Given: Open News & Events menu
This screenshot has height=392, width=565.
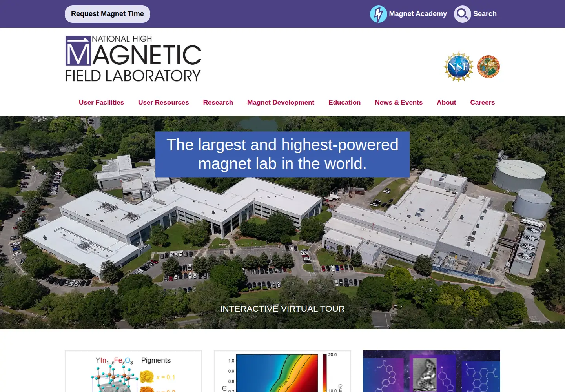Looking at the screenshot, I should pos(399,102).
